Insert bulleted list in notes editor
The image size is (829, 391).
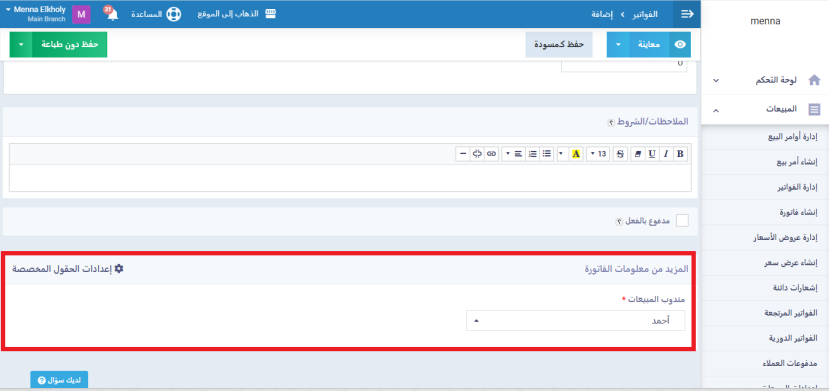(546, 154)
